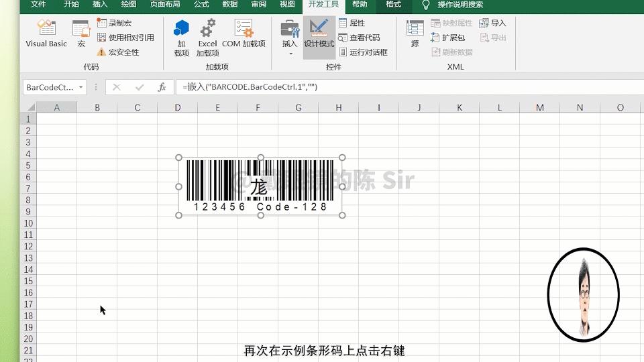
Task: Click the Name Box showing BarCodeCt...
Action: (50, 87)
